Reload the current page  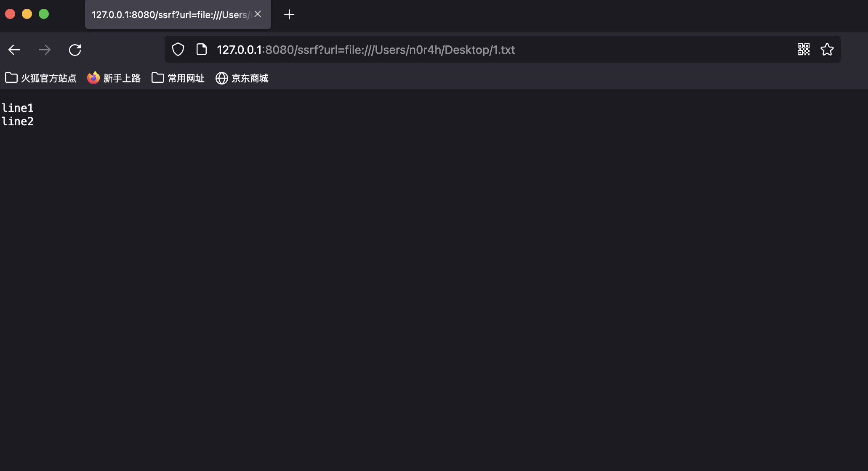point(75,50)
